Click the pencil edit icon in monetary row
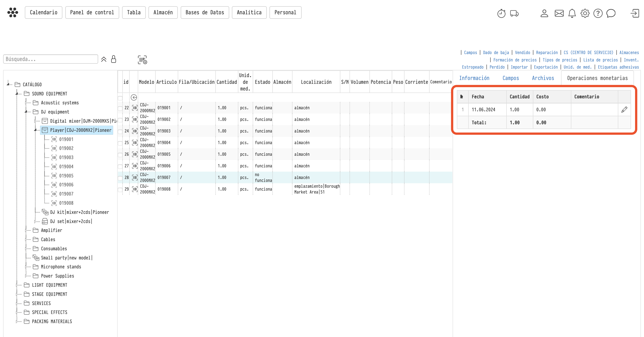Screen dimensions: 644x337 [624, 110]
